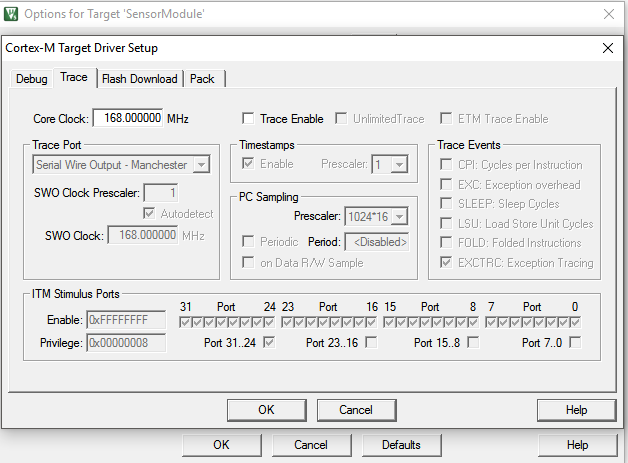Click the ITM Enable hex field
The height and width of the screenshot is (463, 628).
click(126, 320)
